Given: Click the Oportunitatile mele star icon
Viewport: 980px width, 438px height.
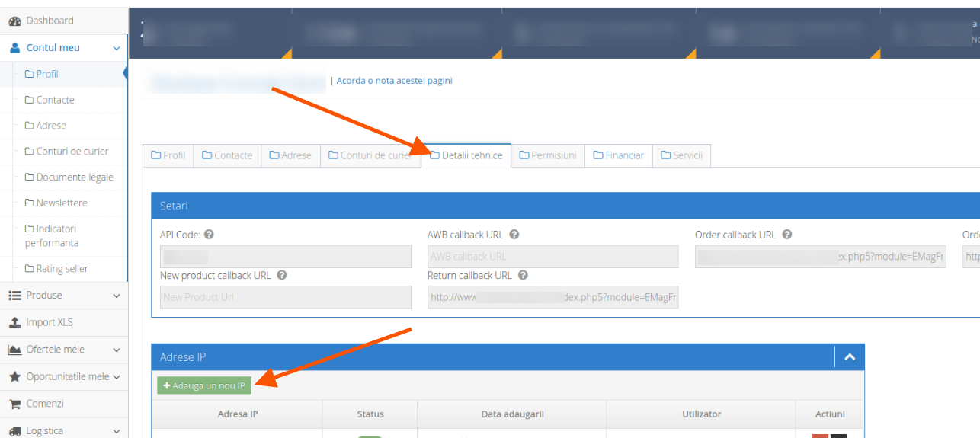Looking at the screenshot, I should [14, 376].
